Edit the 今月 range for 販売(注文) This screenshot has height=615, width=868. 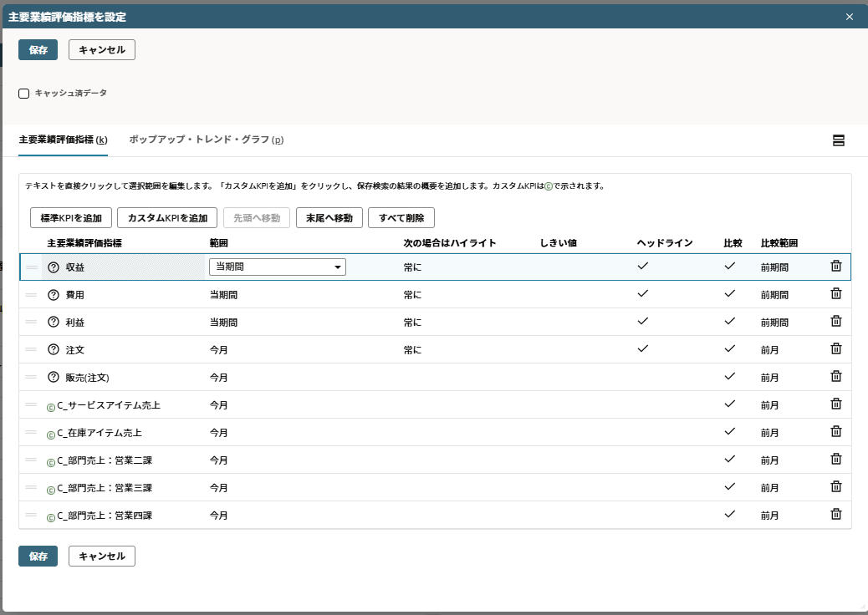click(218, 378)
